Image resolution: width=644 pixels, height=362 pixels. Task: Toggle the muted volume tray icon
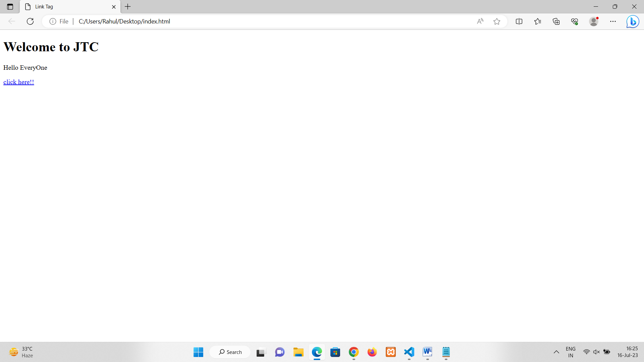tap(596, 352)
